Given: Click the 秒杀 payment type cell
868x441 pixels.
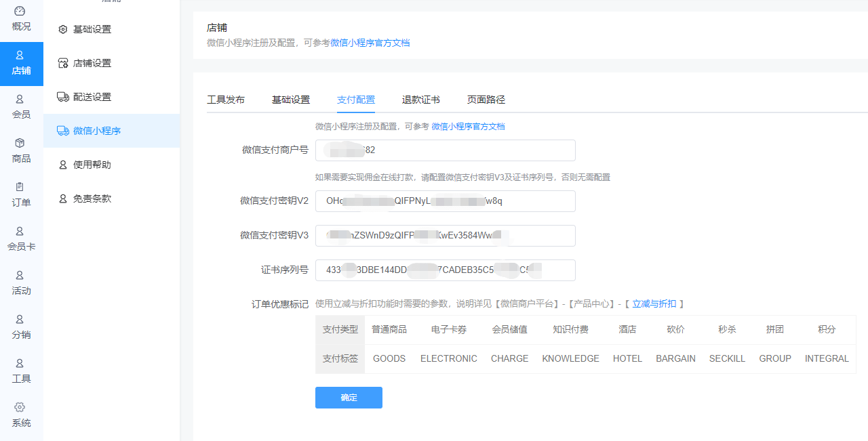Looking at the screenshot, I should 727,330.
